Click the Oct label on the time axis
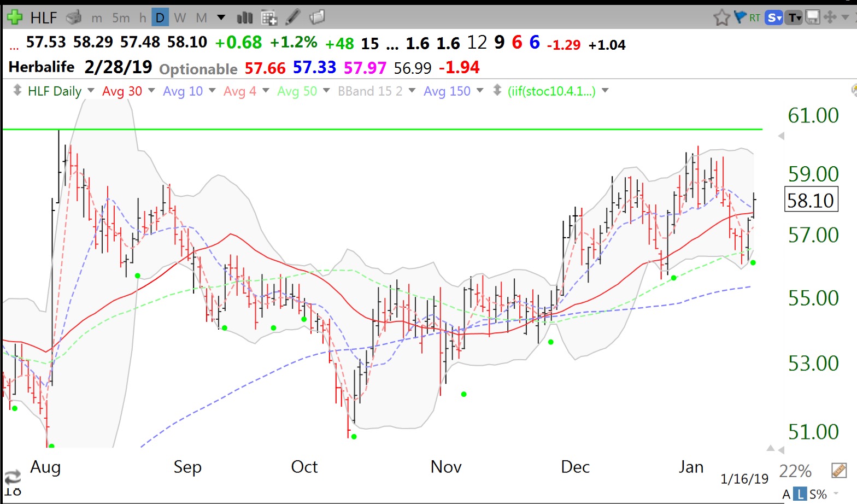Image resolution: width=857 pixels, height=504 pixels. 304,467
